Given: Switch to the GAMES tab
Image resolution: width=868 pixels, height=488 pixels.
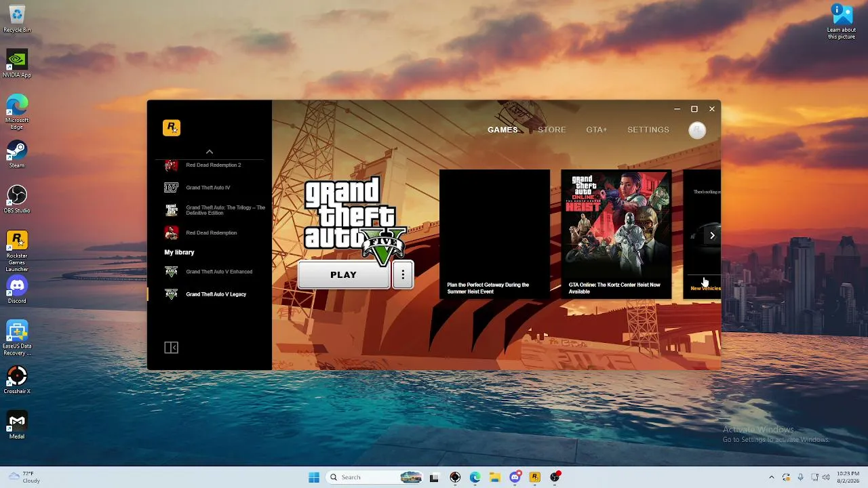Looking at the screenshot, I should pos(502,129).
